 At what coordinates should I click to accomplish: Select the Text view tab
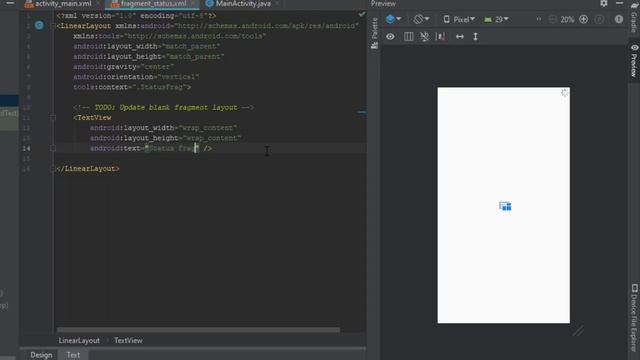[x=73, y=355]
